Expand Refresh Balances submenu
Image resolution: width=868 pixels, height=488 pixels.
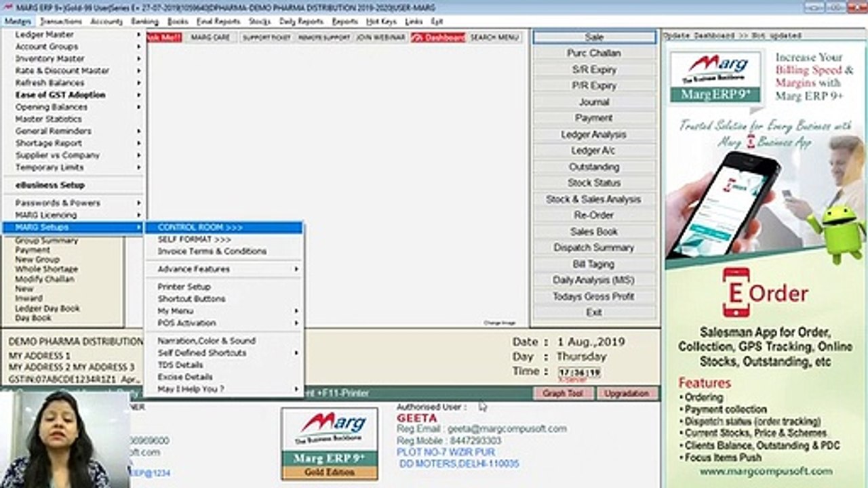74,83
